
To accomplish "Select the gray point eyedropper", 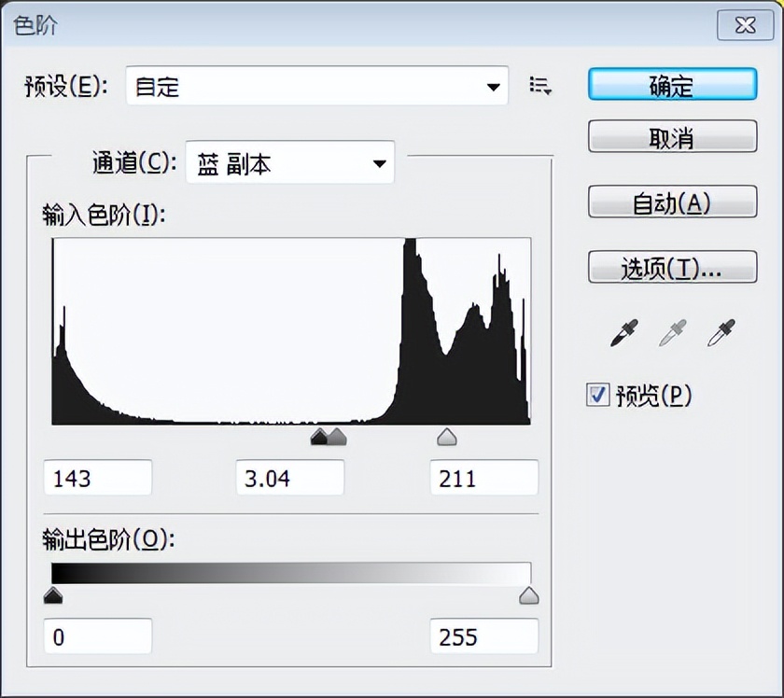I will (672, 333).
